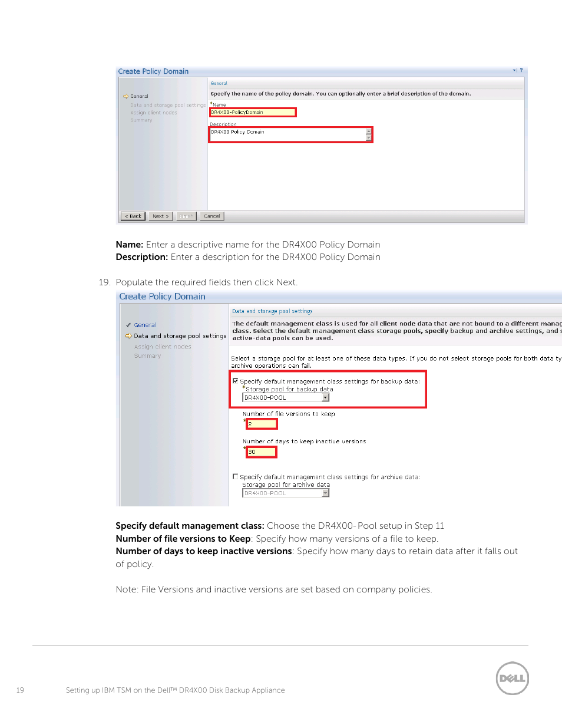The width and height of the screenshot is (562, 728).
Task: Click the up arrow of the Description scrollbar
Action: point(369,131)
